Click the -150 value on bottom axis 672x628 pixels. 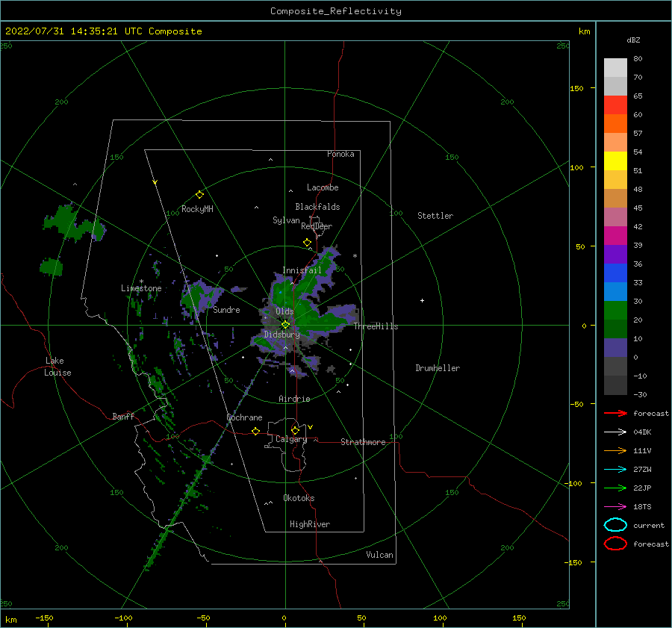pos(44,618)
